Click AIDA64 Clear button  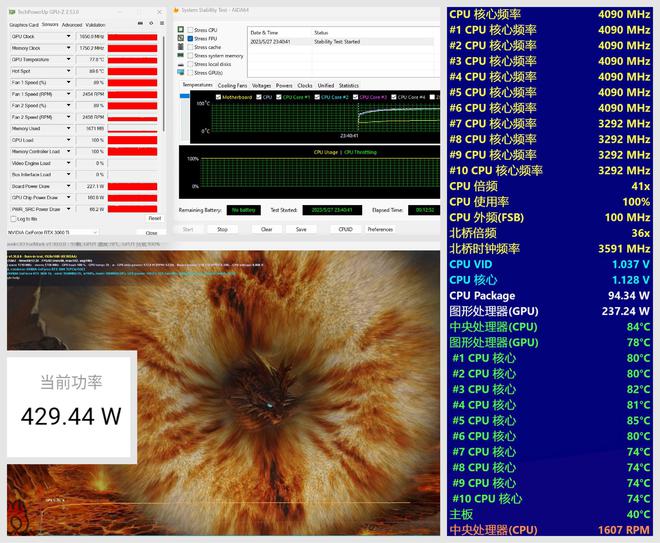pos(266,229)
